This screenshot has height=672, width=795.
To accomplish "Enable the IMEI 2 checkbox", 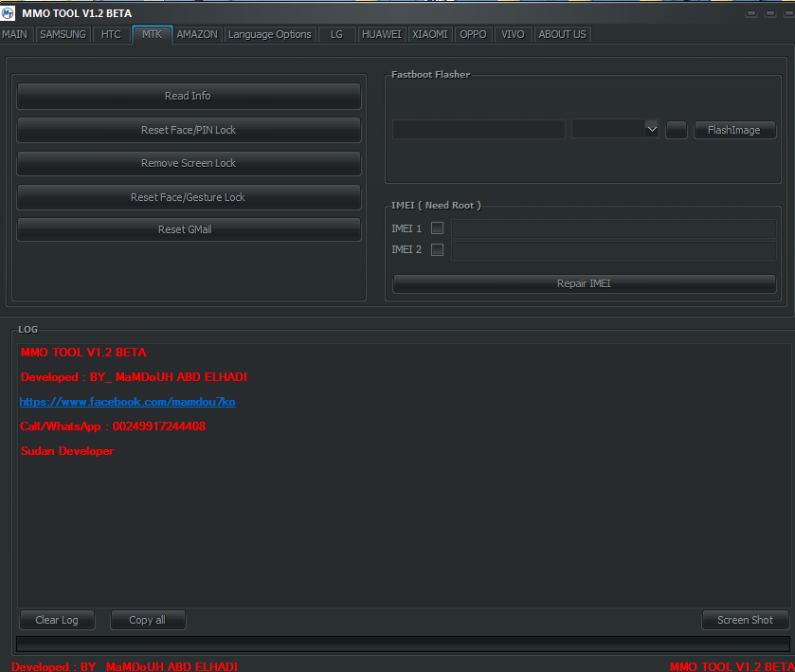I will tap(437, 249).
